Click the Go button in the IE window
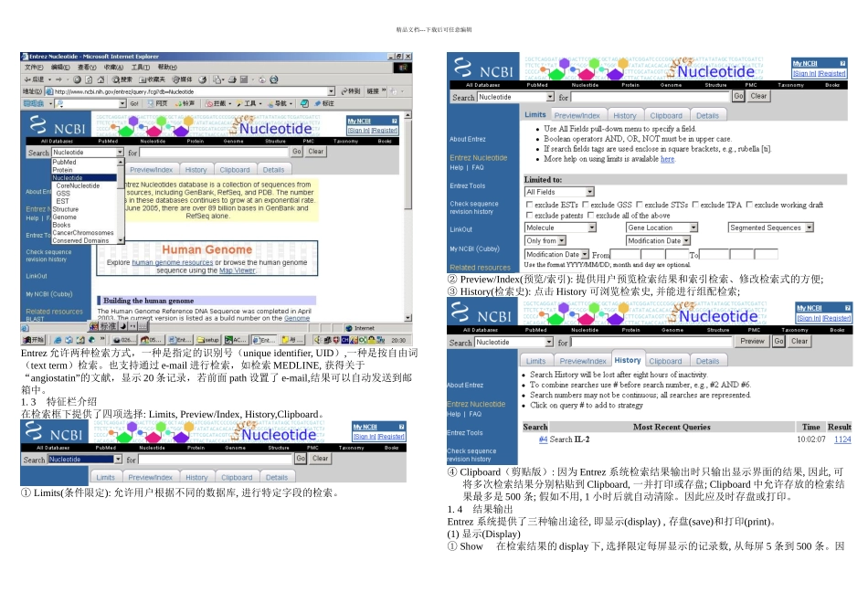The width and height of the screenshot is (868, 614). click(x=297, y=151)
